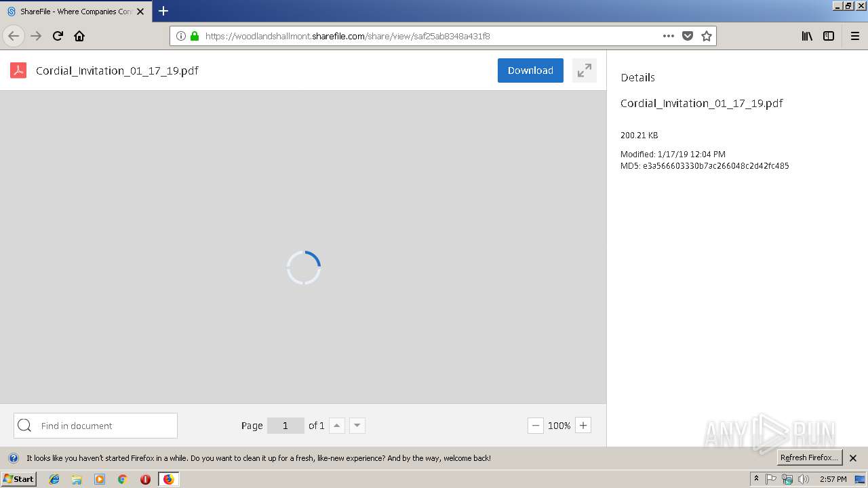
Task: Click the Show desktop tray button
Action: pos(860,479)
